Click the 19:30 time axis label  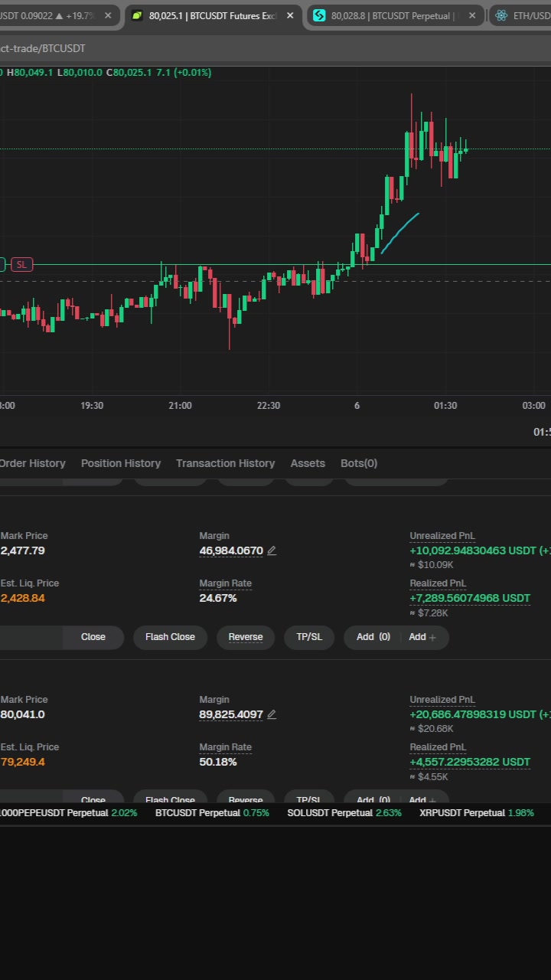pyautogui.click(x=92, y=406)
